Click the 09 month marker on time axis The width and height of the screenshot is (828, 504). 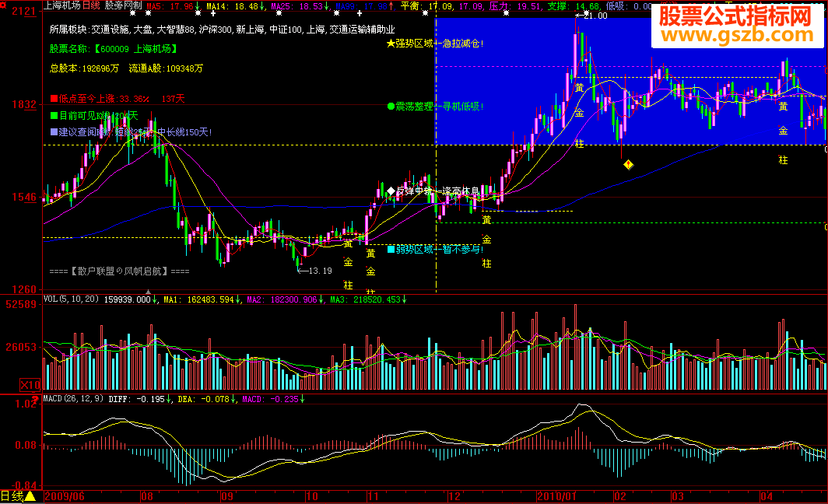(x=227, y=497)
